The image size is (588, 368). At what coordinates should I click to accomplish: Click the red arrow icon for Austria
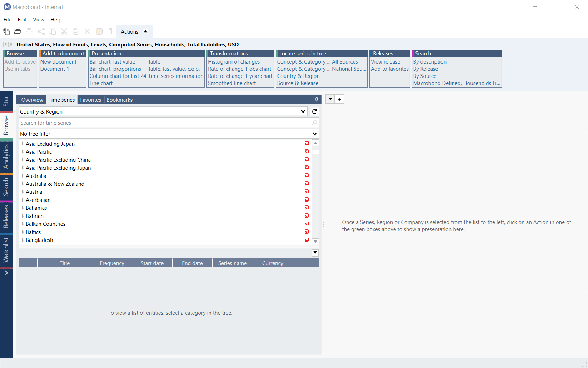[307, 192]
